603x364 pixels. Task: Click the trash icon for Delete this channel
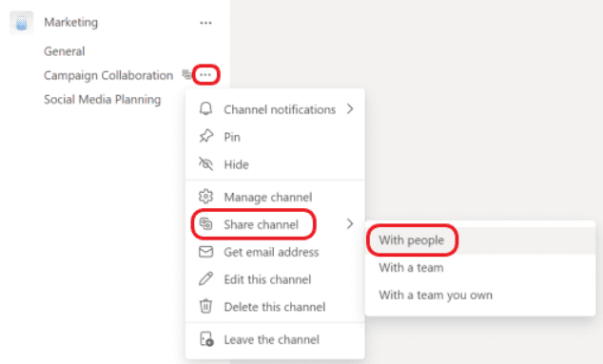click(205, 306)
